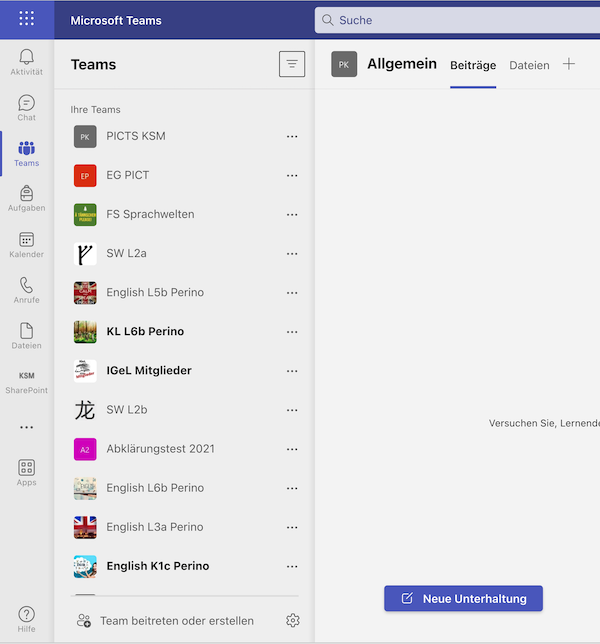Open Anrufe phone icon

pyautogui.click(x=26, y=290)
